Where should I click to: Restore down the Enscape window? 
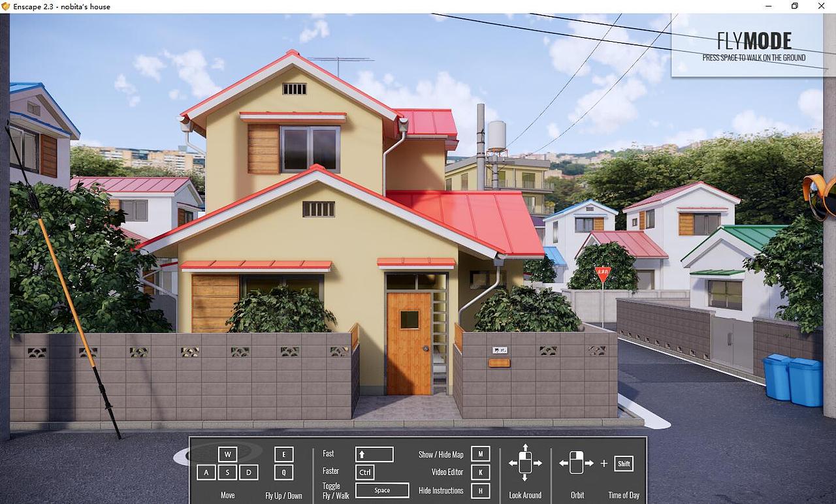pyautogui.click(x=794, y=7)
